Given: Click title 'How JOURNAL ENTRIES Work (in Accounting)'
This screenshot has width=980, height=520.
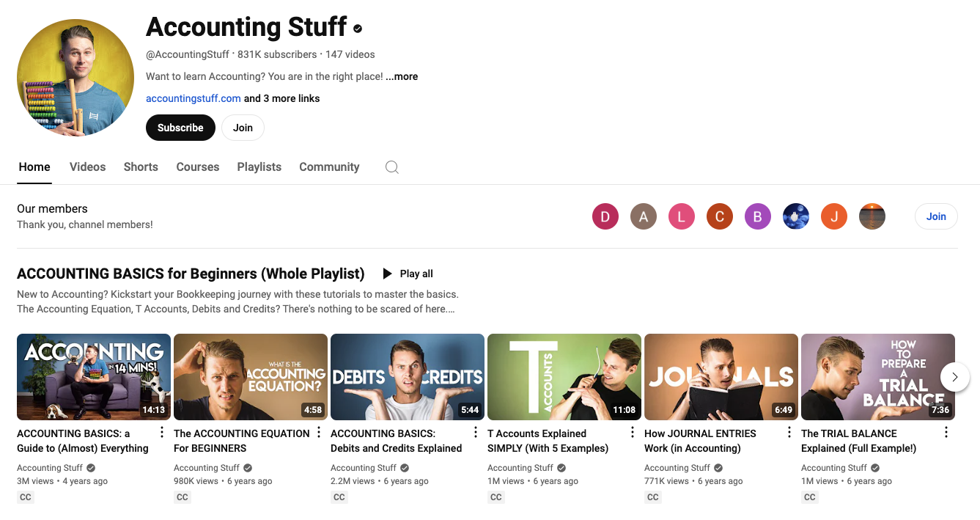Looking at the screenshot, I should [x=700, y=441].
